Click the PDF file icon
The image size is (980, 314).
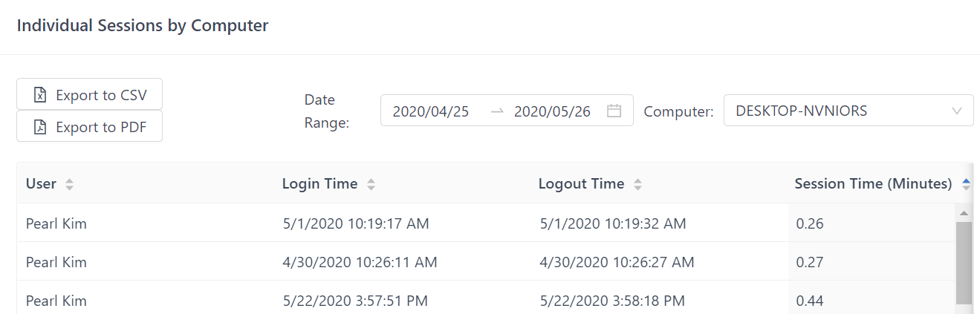click(40, 127)
